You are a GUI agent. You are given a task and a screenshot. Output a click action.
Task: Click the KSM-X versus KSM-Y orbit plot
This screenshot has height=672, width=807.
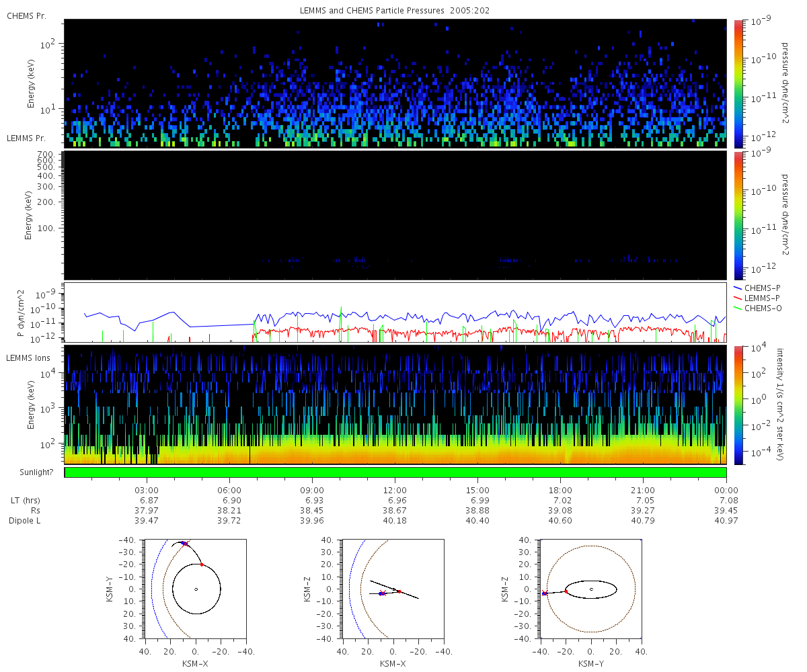196,589
